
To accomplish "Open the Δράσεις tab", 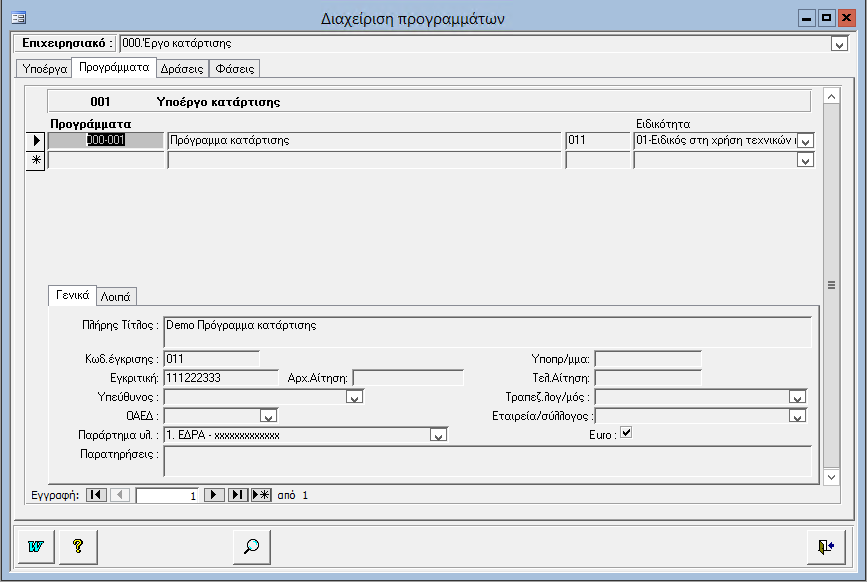I will [x=182, y=69].
